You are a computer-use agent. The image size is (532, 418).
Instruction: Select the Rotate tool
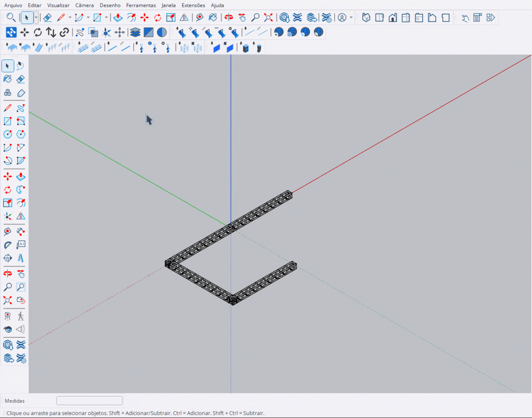pos(7,190)
